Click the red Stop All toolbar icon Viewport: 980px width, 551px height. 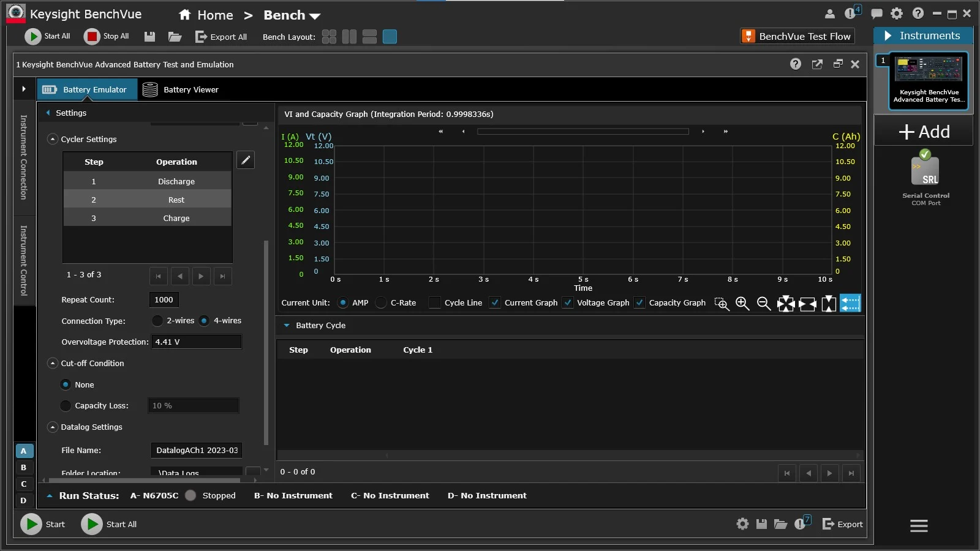pos(92,37)
